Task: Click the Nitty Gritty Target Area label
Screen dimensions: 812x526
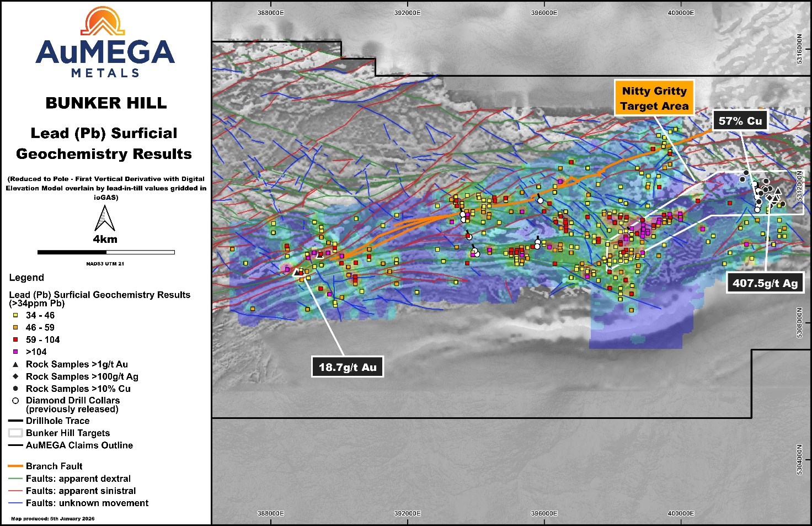Action: pos(654,98)
